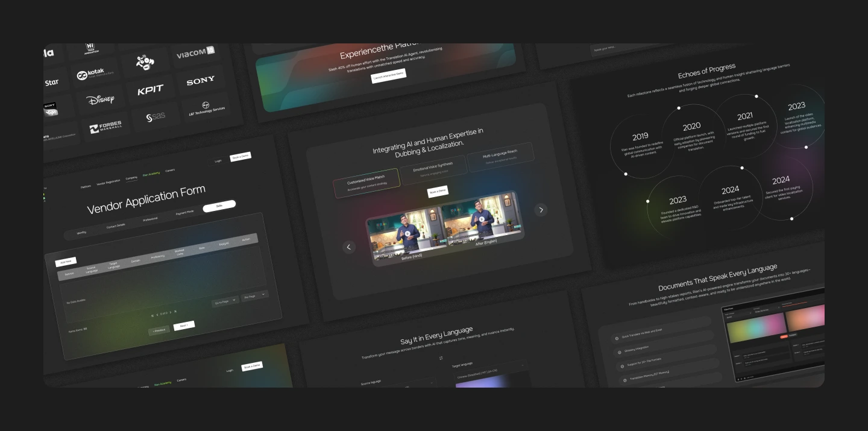Click Login on Vendor Application page
The image size is (868, 431).
pyautogui.click(x=218, y=161)
